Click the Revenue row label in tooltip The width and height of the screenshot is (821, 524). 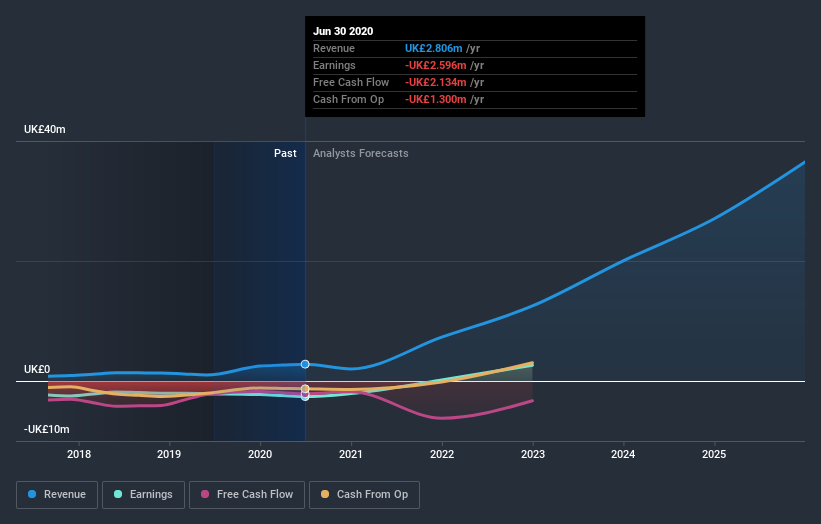[x=334, y=49]
